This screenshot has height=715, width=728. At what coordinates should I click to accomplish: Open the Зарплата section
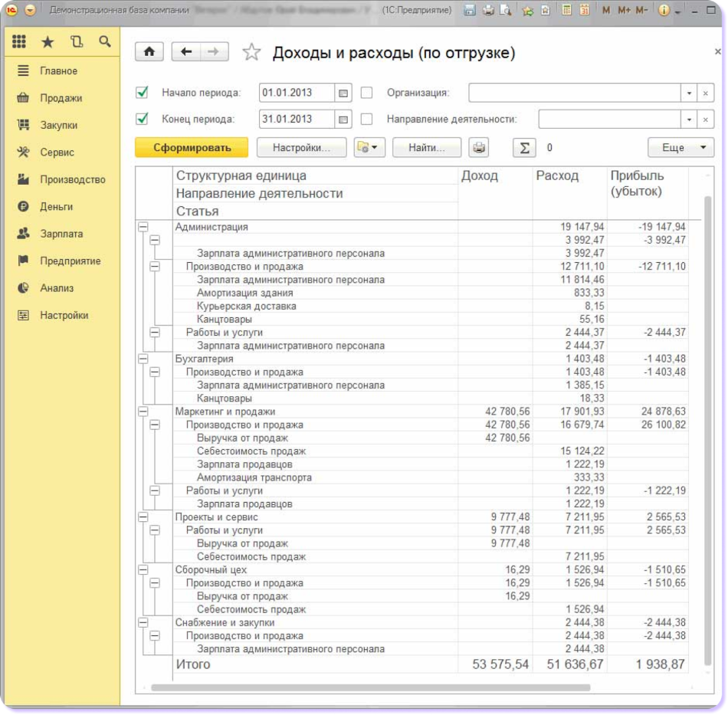61,234
